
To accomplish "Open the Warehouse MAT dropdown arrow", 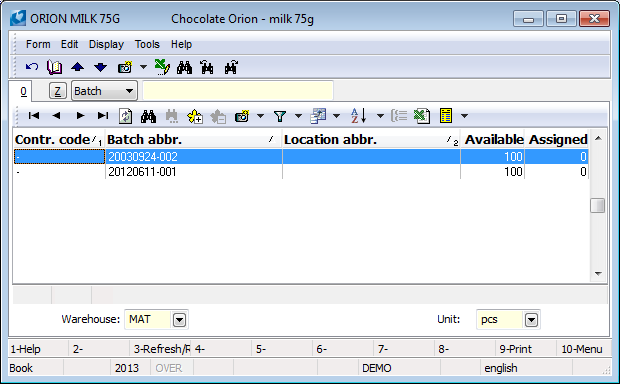I will (x=179, y=320).
